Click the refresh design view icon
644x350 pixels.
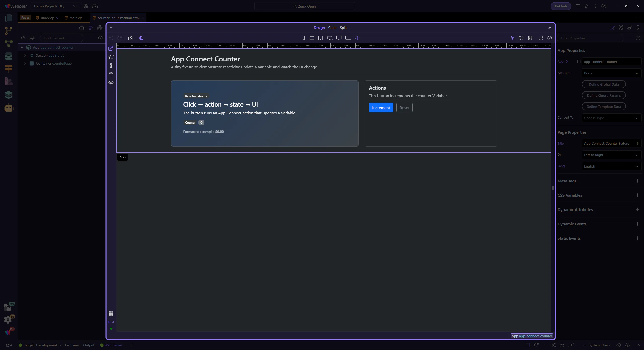tap(541, 38)
